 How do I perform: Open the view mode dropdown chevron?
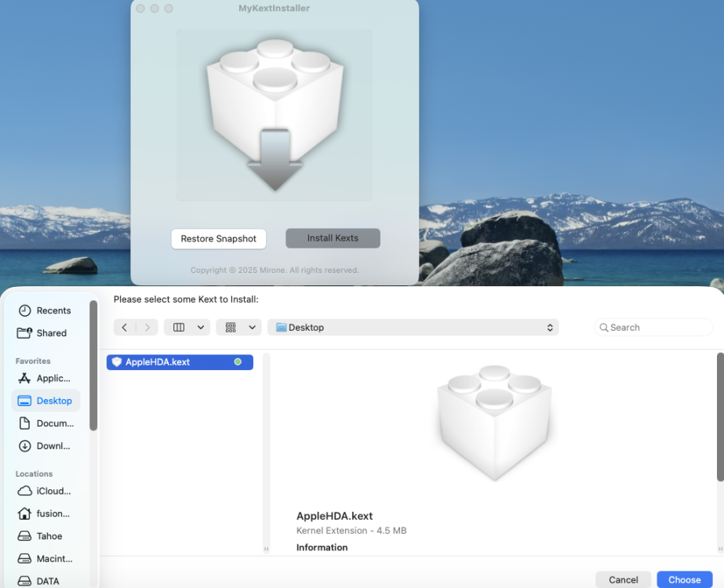tap(201, 327)
